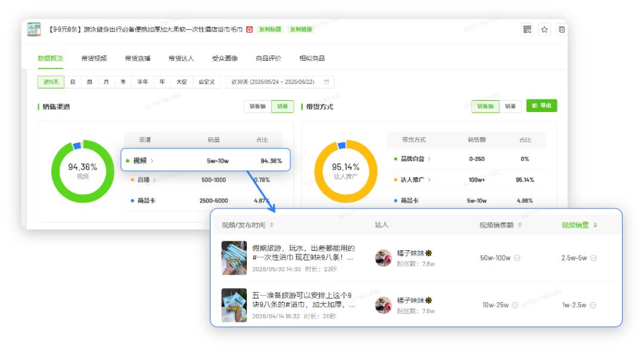Viewport: 644px width, 351px height.
Task: Click the 复制标题 button
Action: tap(270, 29)
